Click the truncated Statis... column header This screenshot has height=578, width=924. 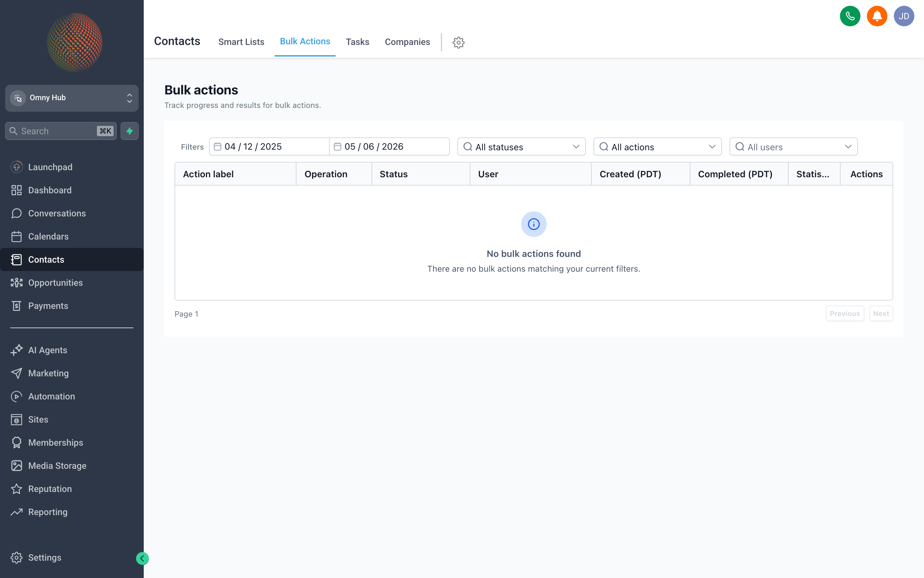point(814,174)
